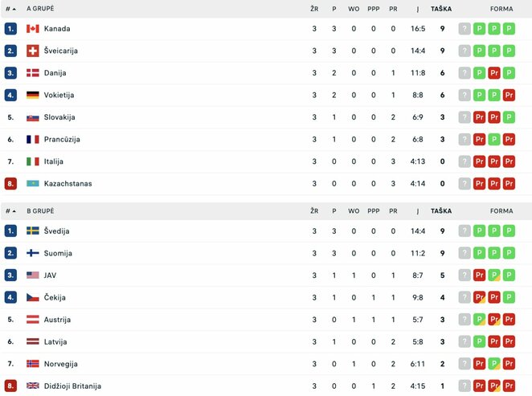Image resolution: width=532 pixels, height=396 pixels.
Task: Click the Switzerland flag icon
Action: tap(32, 51)
